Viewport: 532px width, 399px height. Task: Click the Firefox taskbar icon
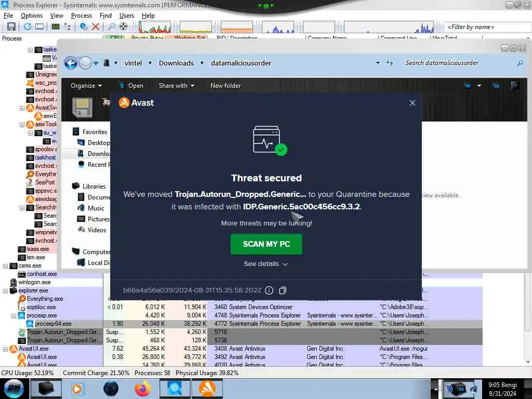(142, 389)
